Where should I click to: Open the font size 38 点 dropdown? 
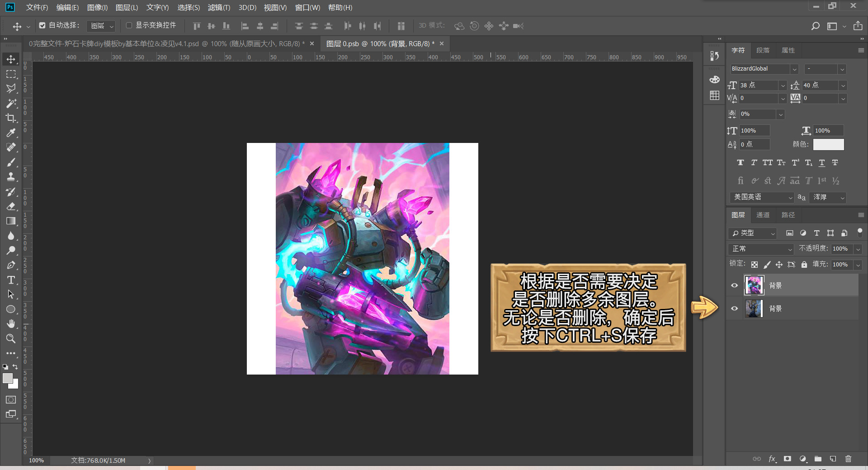[x=783, y=85]
